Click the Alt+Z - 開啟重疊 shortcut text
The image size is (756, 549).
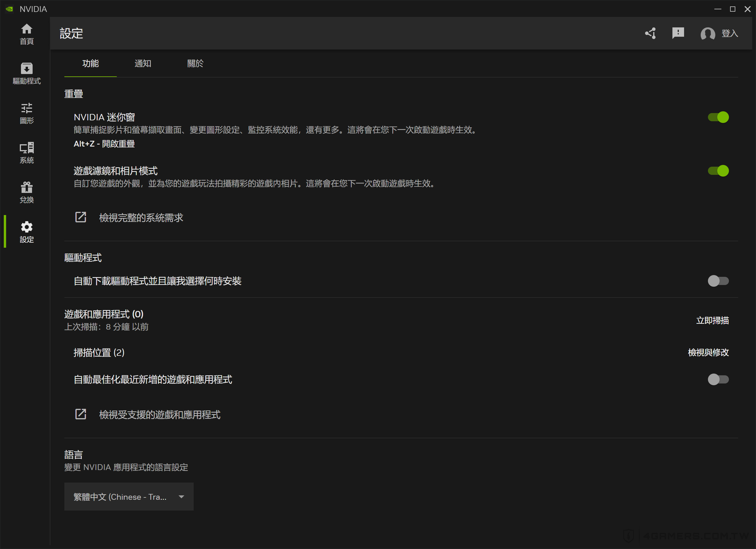104,144
